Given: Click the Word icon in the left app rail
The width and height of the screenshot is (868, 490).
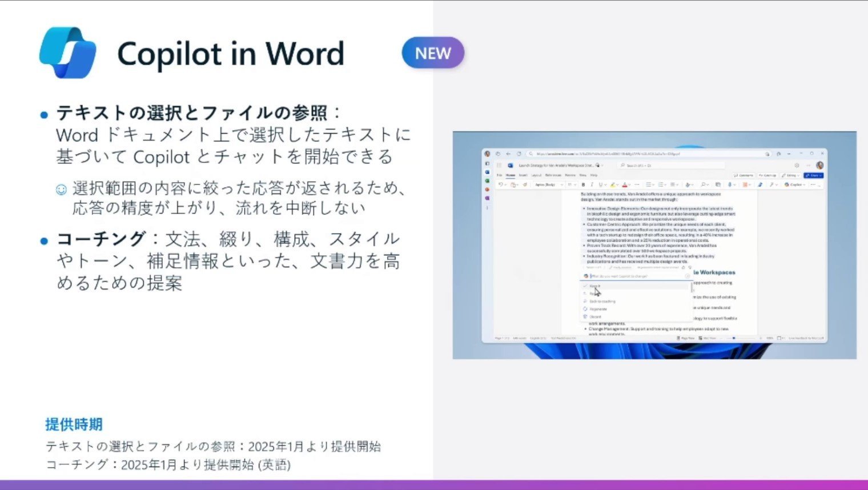Looking at the screenshot, I should [487, 172].
